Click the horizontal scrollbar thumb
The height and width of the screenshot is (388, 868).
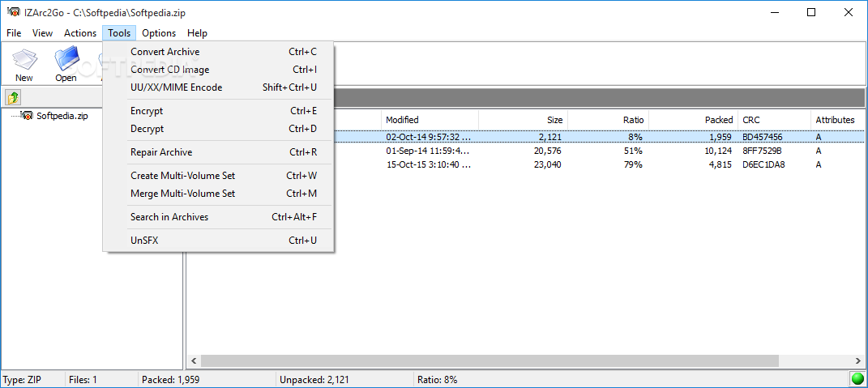490,361
